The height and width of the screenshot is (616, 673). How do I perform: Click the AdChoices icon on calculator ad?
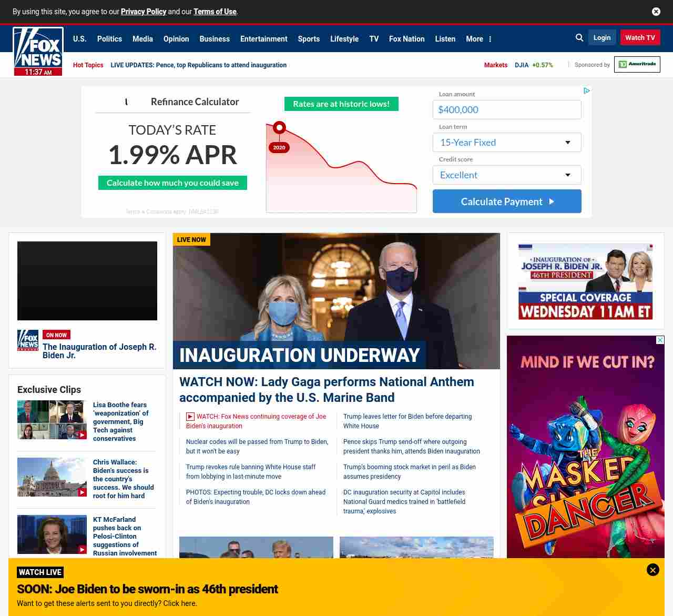point(587,90)
